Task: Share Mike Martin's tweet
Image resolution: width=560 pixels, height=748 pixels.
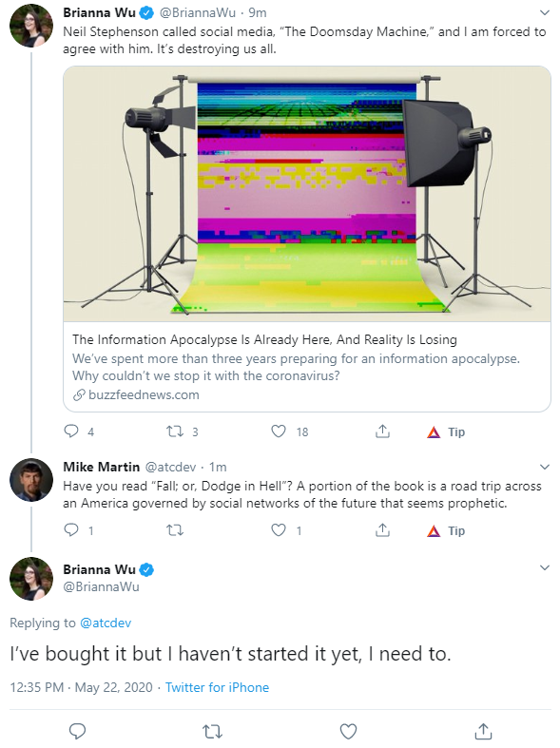Action: point(382,530)
